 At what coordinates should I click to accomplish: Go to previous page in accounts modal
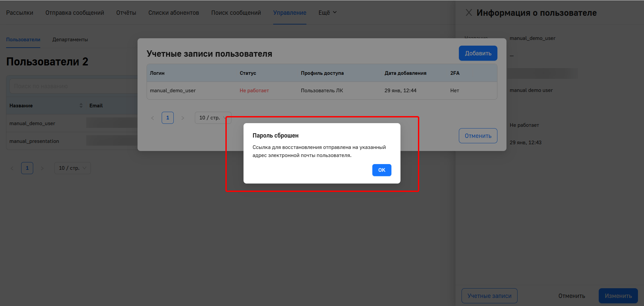tap(153, 118)
